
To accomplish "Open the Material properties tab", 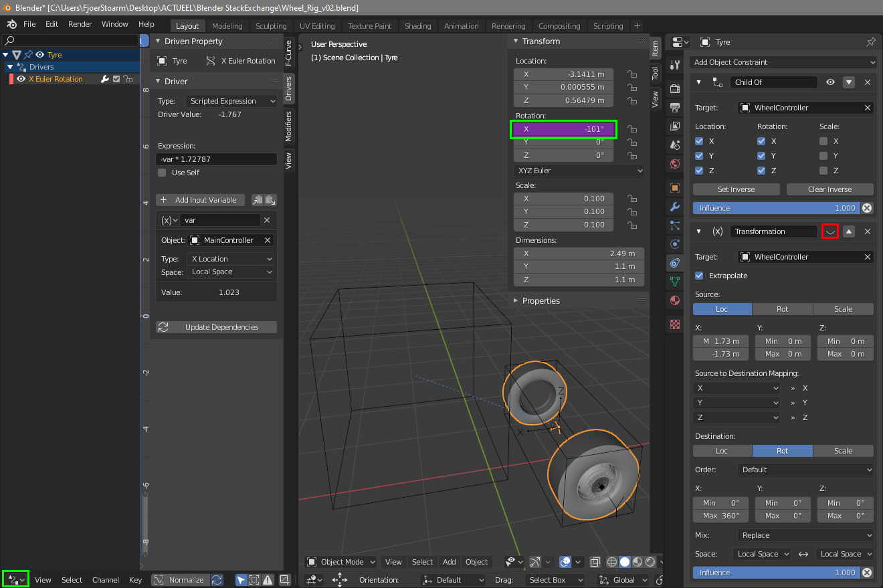I will (x=674, y=300).
